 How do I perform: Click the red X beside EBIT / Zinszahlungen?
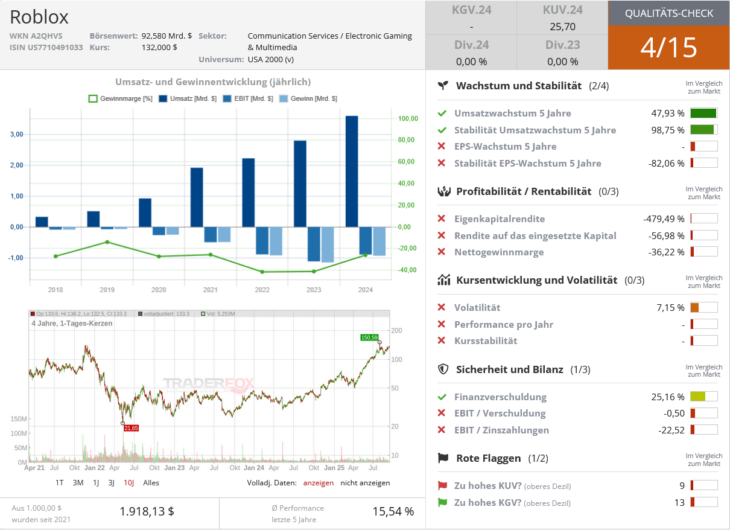point(441,430)
